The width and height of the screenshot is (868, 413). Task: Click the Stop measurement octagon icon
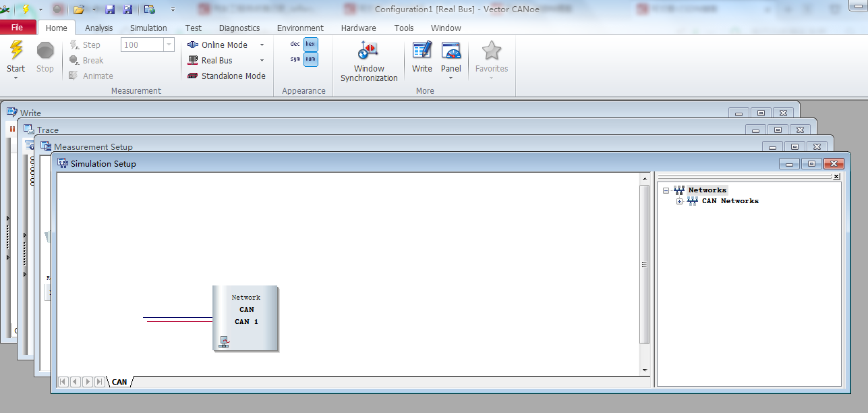(x=45, y=51)
